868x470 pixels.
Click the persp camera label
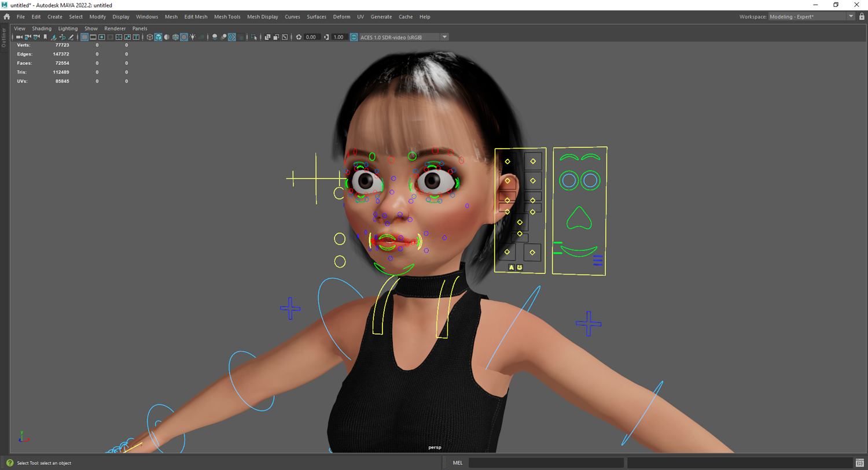pyautogui.click(x=435, y=447)
